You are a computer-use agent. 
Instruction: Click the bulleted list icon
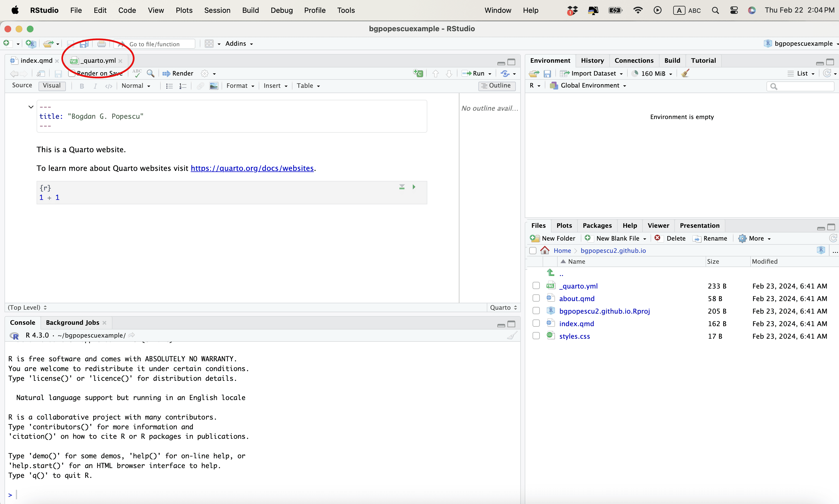click(169, 86)
